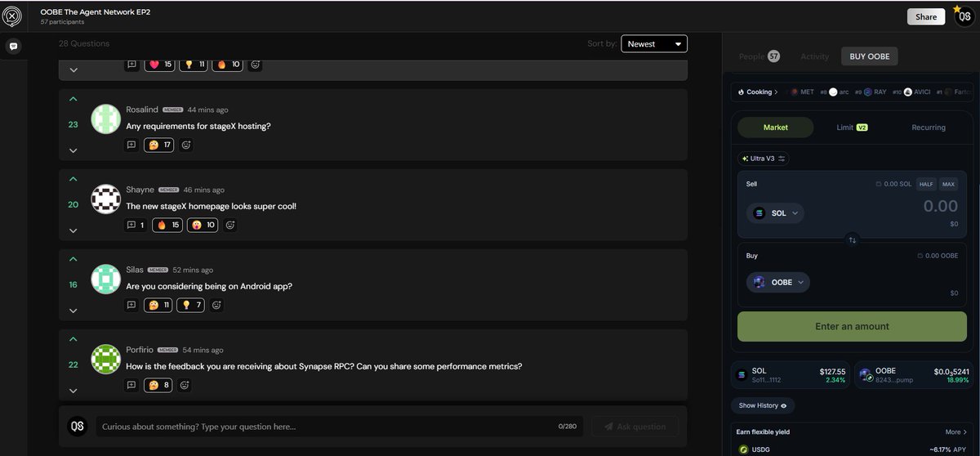Select AVICI in trending tokens strip

tap(915, 92)
